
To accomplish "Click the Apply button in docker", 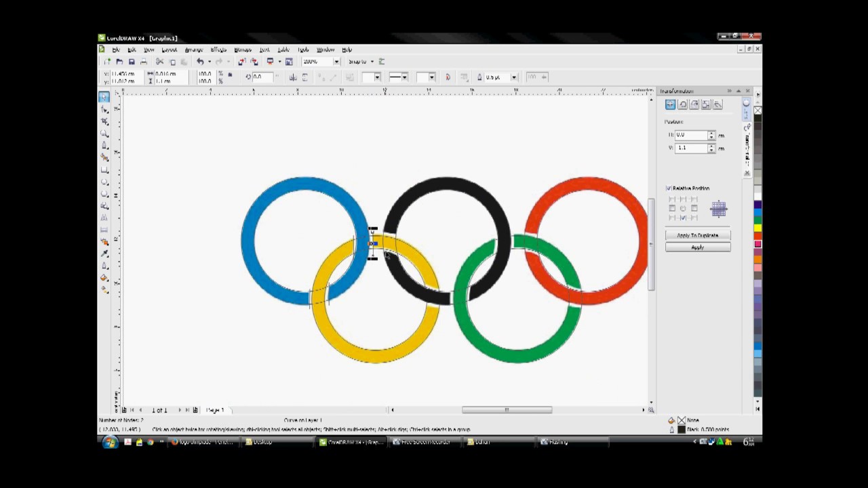I will pyautogui.click(x=698, y=247).
